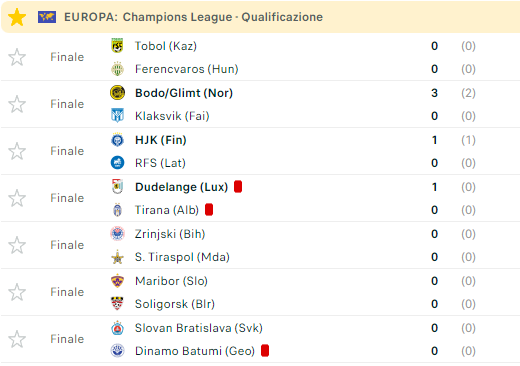This screenshot has height=366, width=520.
Task: Click Bodo/Glimt's final score of 3
Action: pos(434,93)
